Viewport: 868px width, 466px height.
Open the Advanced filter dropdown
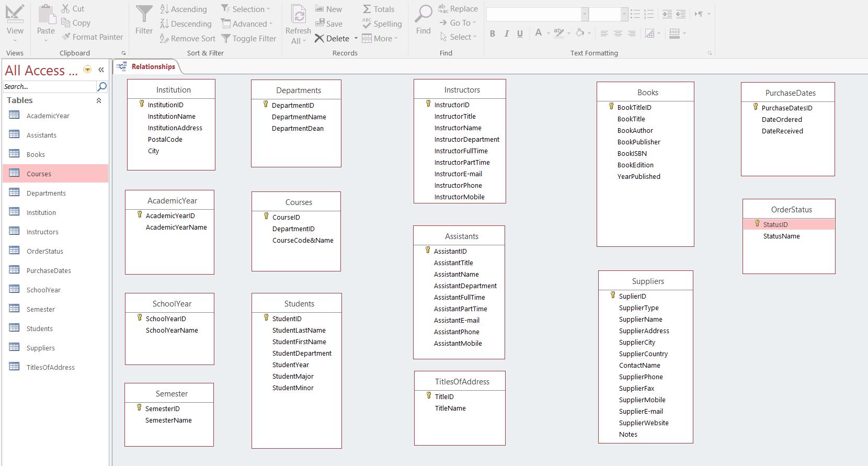pos(271,24)
